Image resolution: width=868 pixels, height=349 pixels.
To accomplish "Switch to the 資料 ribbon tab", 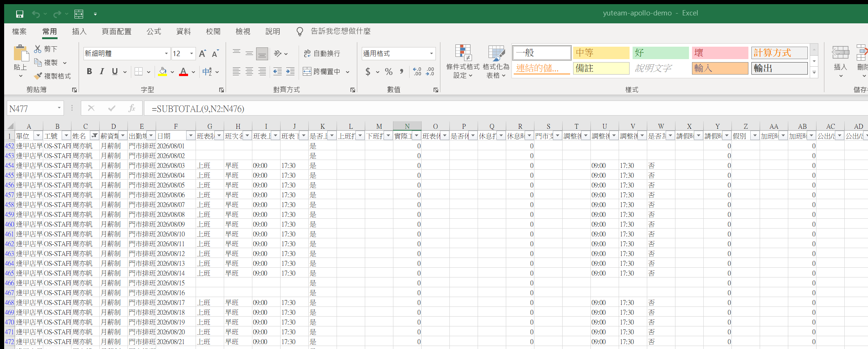I will (x=184, y=31).
